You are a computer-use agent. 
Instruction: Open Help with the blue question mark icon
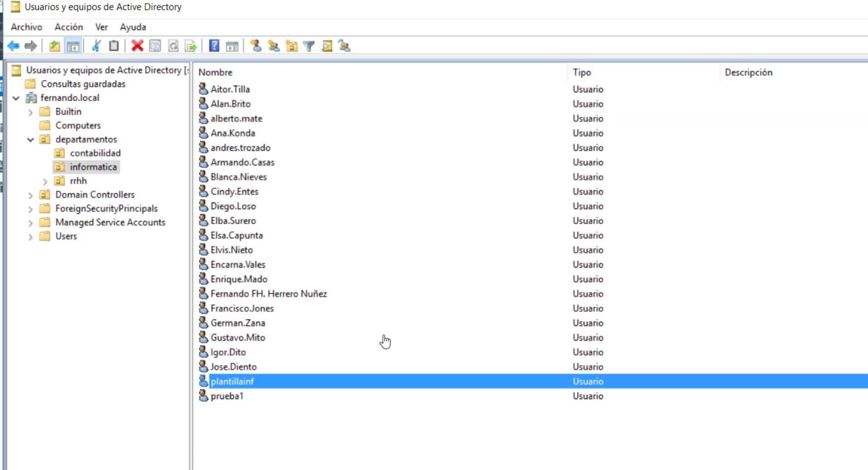point(214,46)
